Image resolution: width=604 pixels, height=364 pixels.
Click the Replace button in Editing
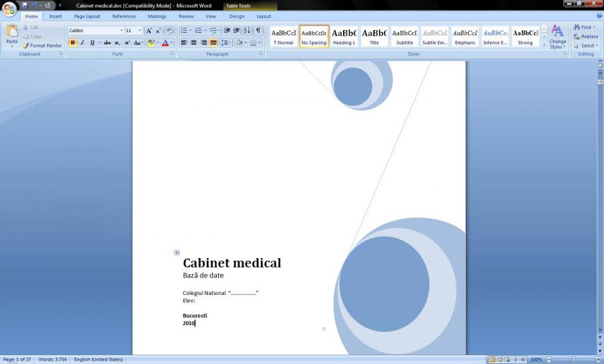(x=586, y=37)
